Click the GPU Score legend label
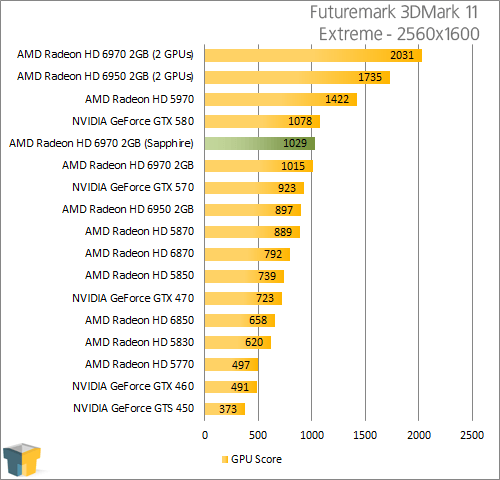The width and height of the screenshot is (500, 480). coord(256,459)
